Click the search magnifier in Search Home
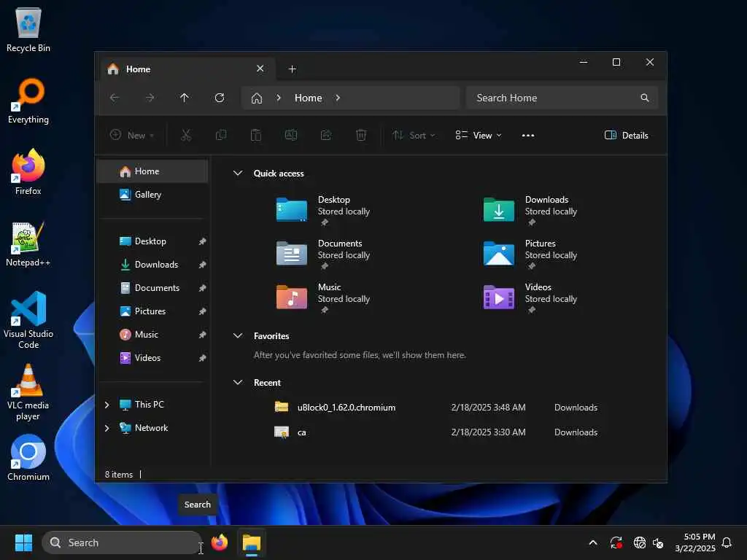Viewport: 747px width, 560px height. tap(645, 98)
